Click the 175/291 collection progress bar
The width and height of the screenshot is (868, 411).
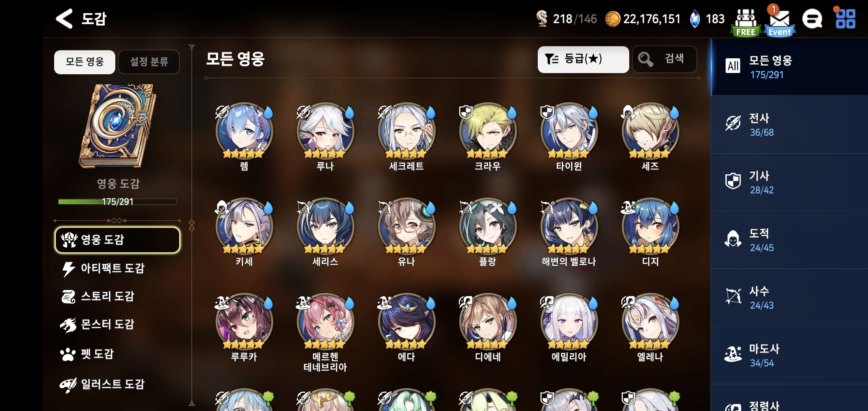[x=118, y=202]
